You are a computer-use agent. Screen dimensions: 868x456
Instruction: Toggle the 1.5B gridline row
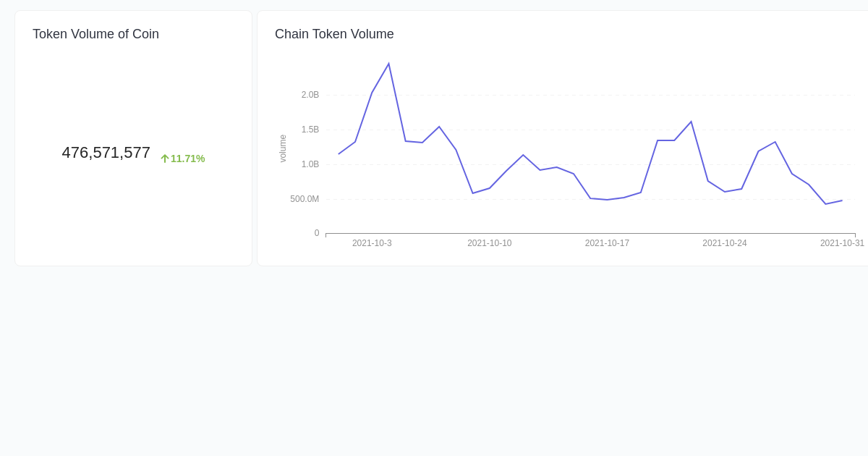pos(310,130)
